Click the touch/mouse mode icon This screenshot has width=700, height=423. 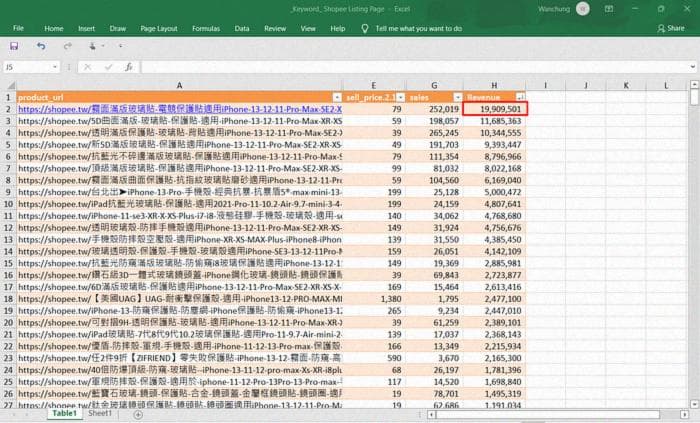(x=93, y=46)
